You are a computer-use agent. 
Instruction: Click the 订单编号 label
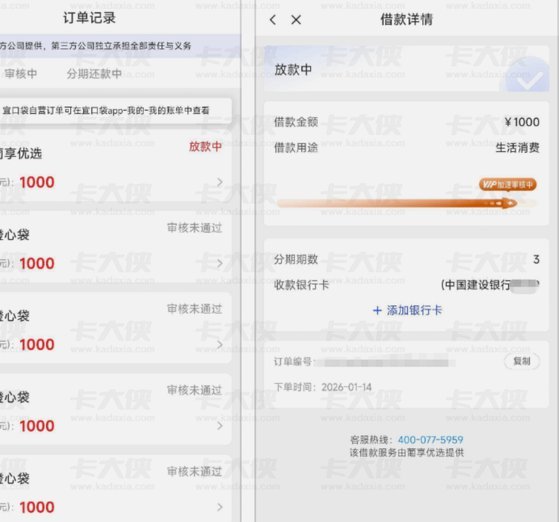click(293, 362)
